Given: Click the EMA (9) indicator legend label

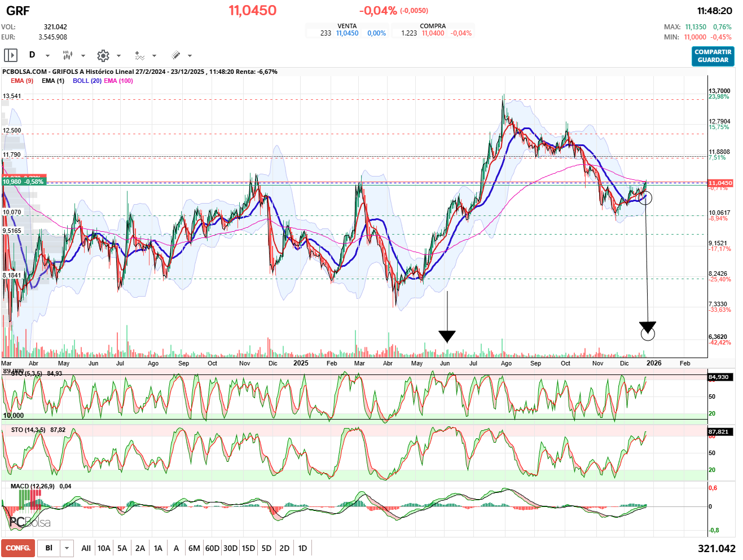Looking at the screenshot, I should click(22, 81).
